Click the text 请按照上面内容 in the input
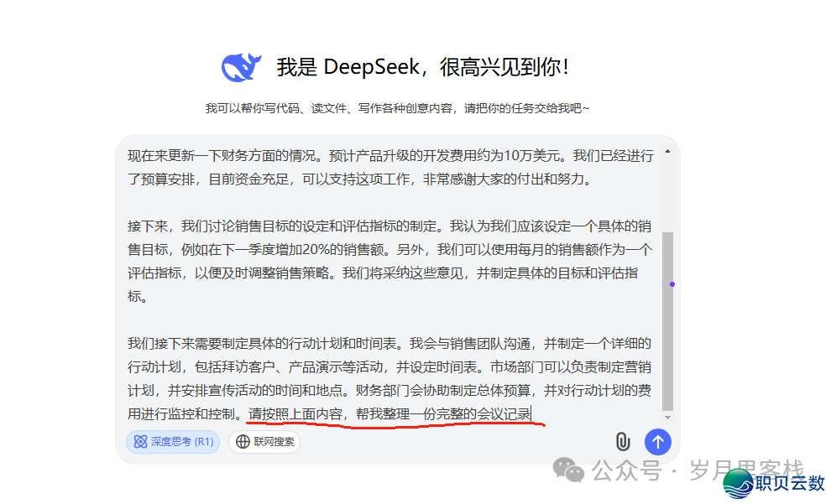This screenshot has width=831, height=504. [x=295, y=414]
